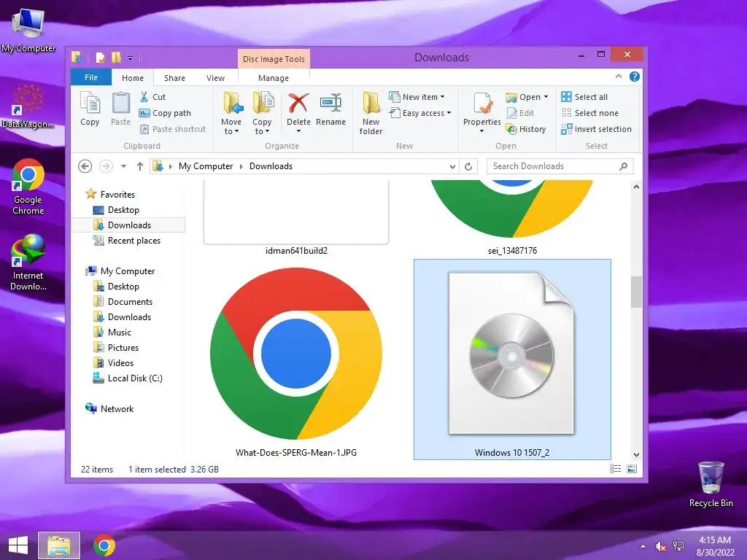Image resolution: width=747 pixels, height=560 pixels.
Task: Click Invert selection in the ribbon
Action: [x=597, y=129]
